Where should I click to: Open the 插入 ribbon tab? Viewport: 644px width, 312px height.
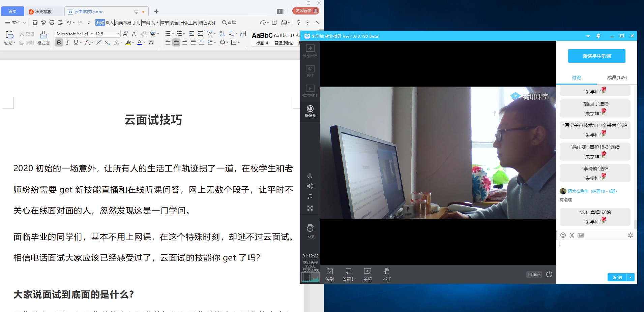pos(109,23)
